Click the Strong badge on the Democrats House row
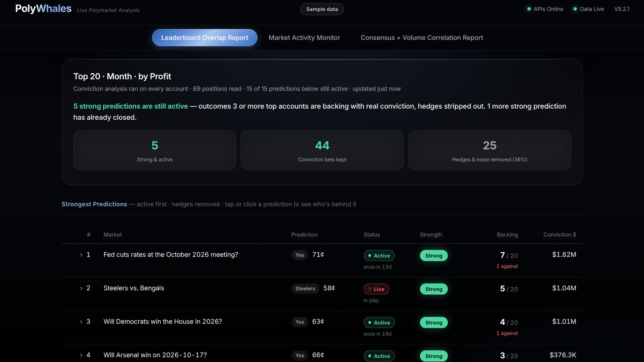644x362 pixels. (434, 323)
